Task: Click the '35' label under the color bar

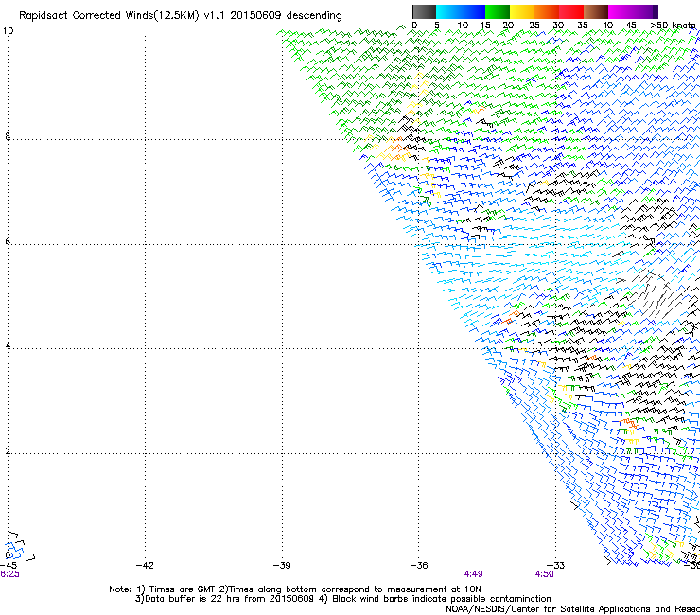Action: click(583, 26)
